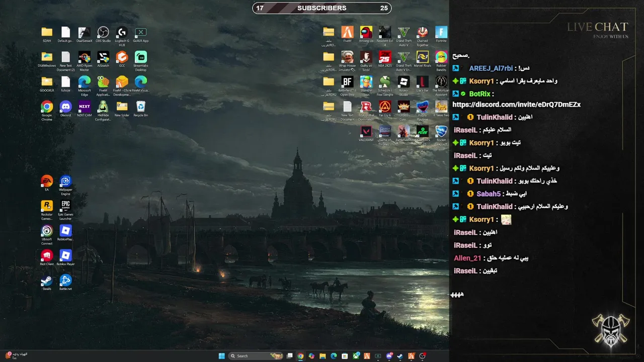Click the Windows Start button
Viewport: 644px width, 362px height.
coord(222,356)
